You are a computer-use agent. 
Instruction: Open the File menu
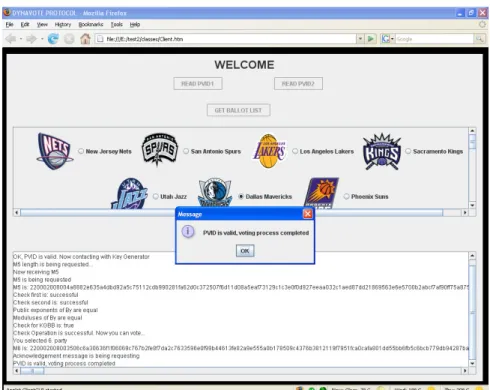[x=10, y=24]
